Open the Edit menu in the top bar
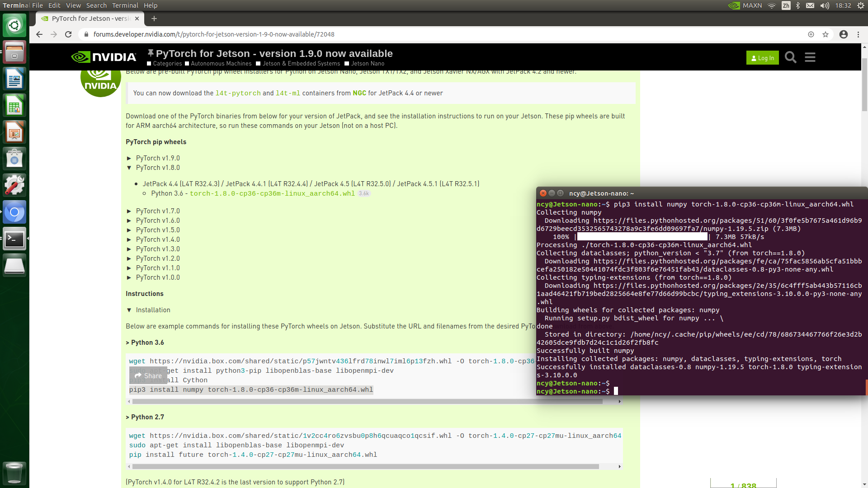 point(54,5)
